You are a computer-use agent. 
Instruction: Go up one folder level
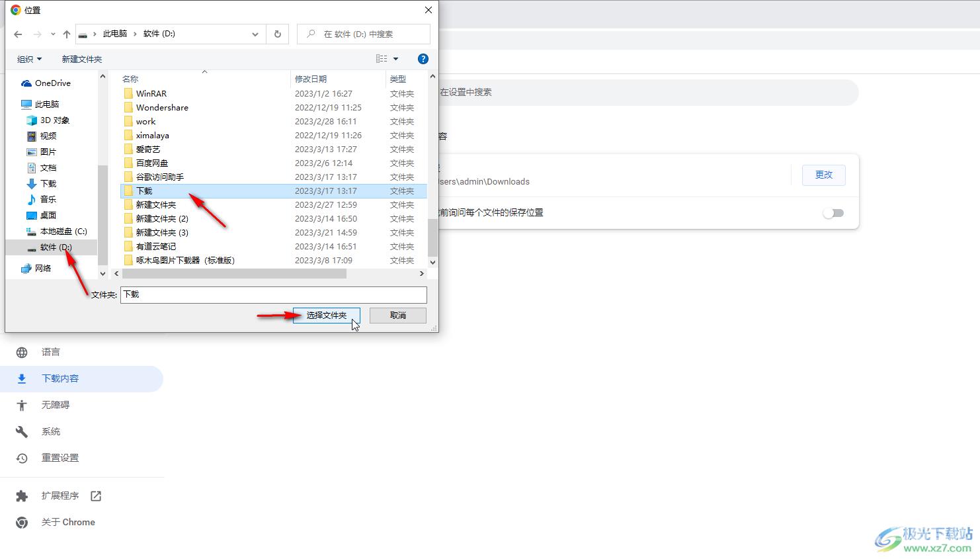[67, 34]
